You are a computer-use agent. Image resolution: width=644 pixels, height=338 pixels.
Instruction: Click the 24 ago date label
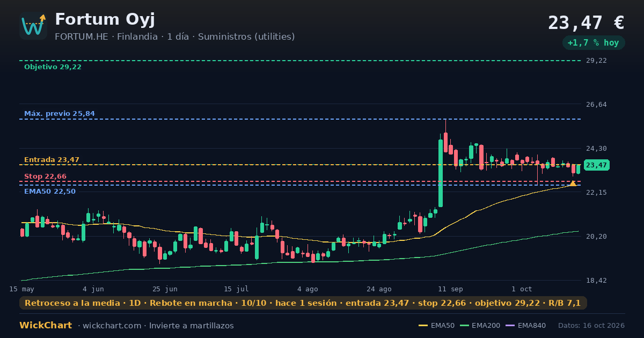(379, 289)
